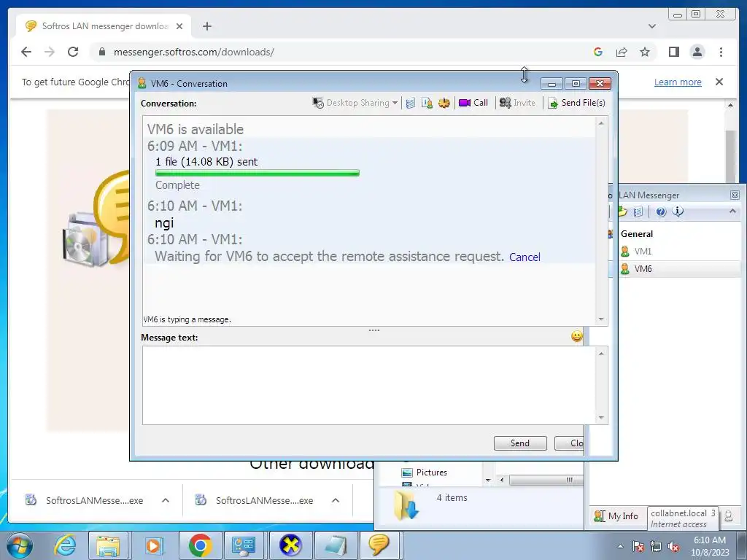747x560 pixels.
Task: Start a video Call with VM6
Action: 473,103
